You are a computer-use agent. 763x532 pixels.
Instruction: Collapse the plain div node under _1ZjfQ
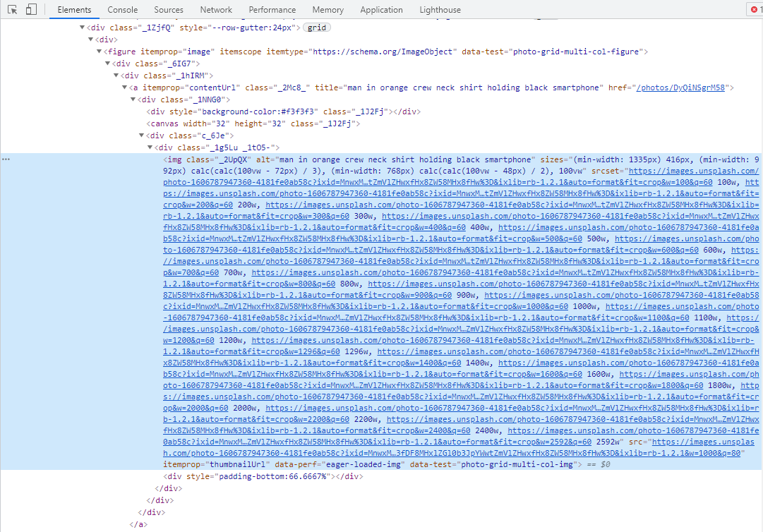pyautogui.click(x=91, y=40)
